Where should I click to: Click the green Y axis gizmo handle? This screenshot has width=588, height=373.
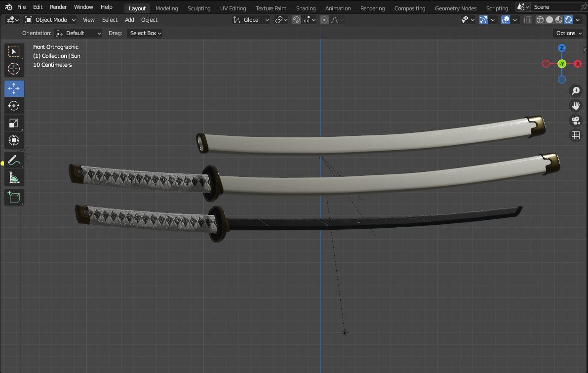coord(562,64)
